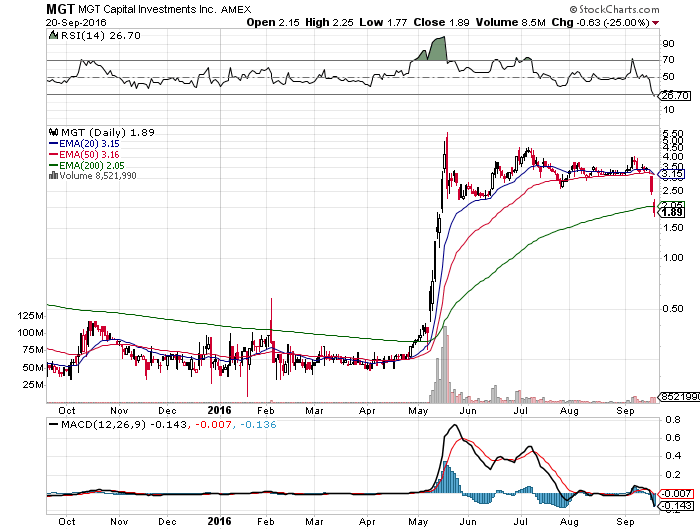Click the 5.50 price scale label
Image resolution: width=700 pixels, height=530 pixels.
point(673,134)
